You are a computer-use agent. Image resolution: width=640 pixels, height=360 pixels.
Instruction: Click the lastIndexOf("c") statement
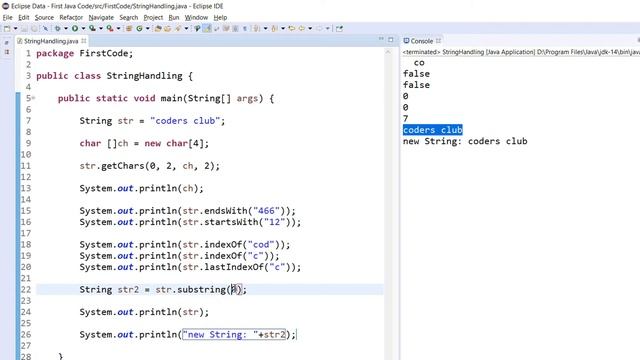(x=190, y=267)
